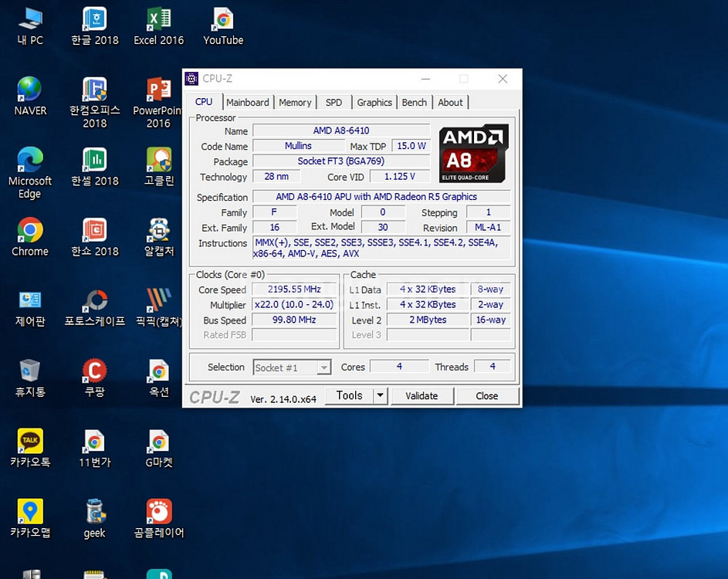The height and width of the screenshot is (579, 728).
Task: Launch Microsoft Edge from desktop
Action: click(x=30, y=173)
